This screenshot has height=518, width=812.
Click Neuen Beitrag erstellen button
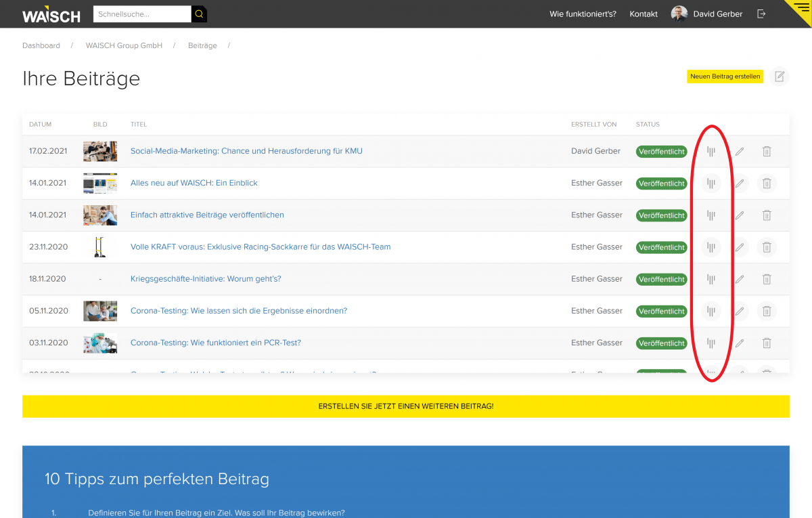point(725,77)
